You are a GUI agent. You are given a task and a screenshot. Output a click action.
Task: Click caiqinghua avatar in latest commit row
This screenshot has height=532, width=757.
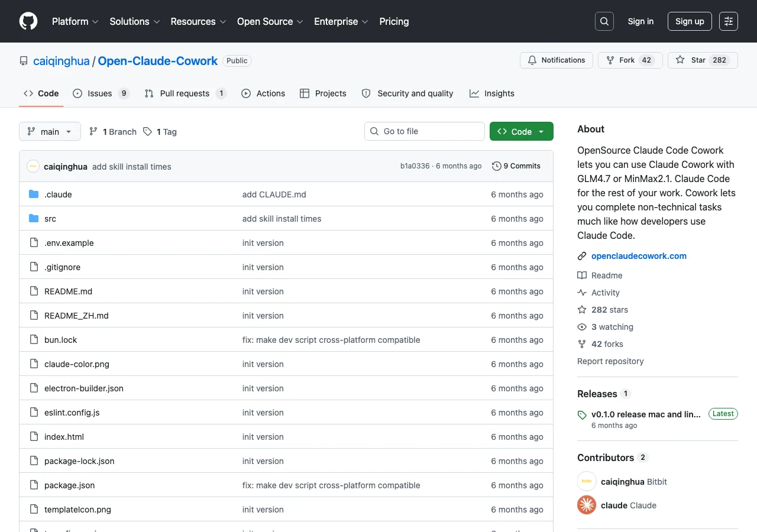click(x=33, y=167)
